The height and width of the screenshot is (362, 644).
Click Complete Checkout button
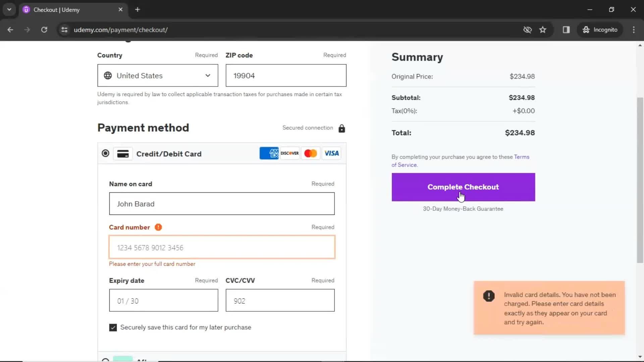tap(463, 186)
